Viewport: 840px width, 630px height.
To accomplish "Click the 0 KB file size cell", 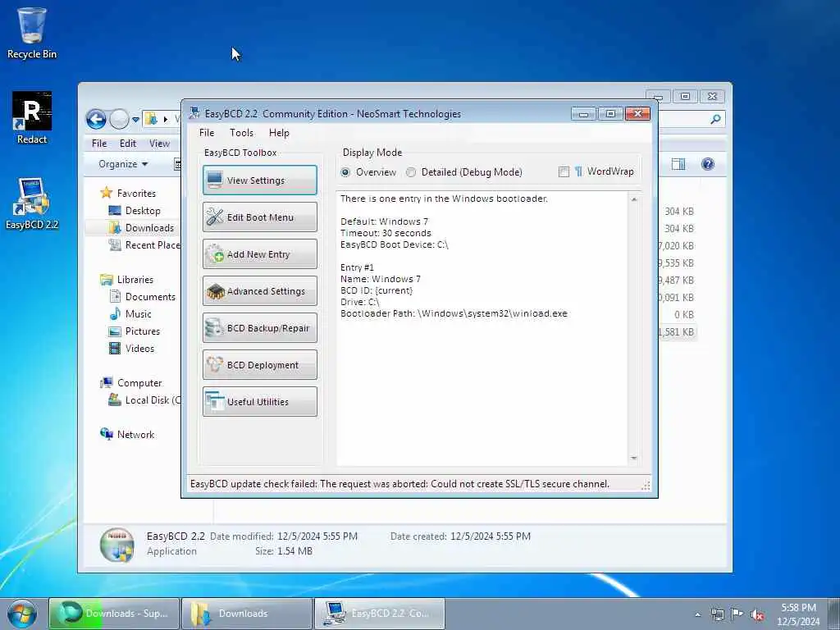I will click(684, 314).
